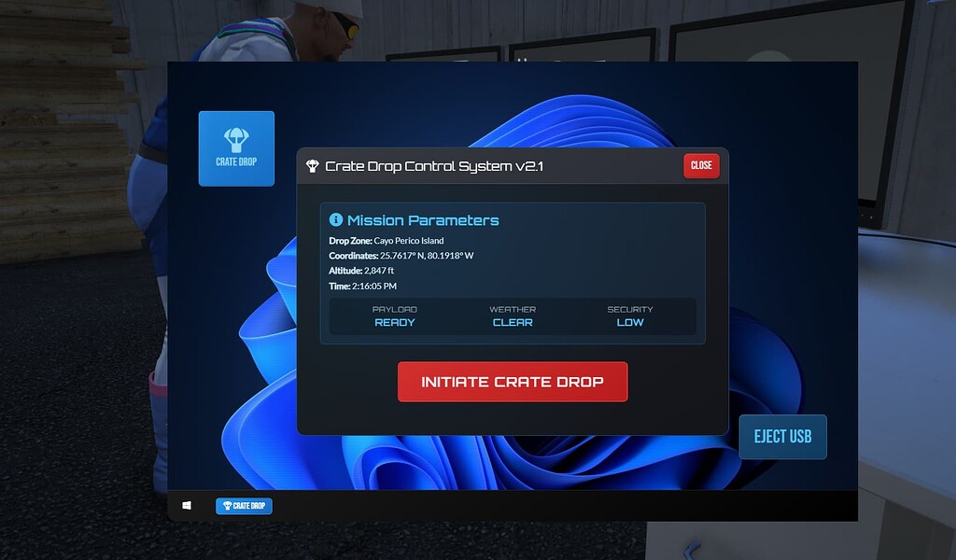Image resolution: width=956 pixels, height=560 pixels.
Task: Click the info icon beside Mission Parameters
Action: pyautogui.click(x=336, y=220)
